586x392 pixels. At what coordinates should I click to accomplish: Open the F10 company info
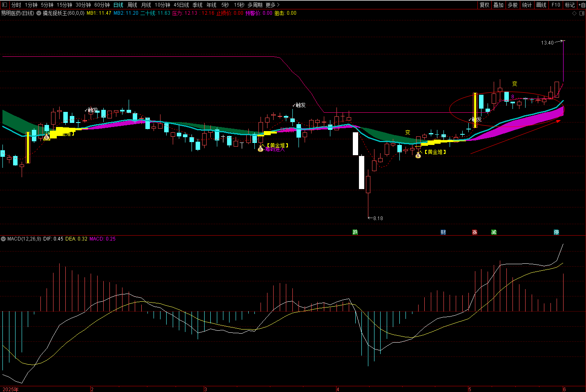556,5
